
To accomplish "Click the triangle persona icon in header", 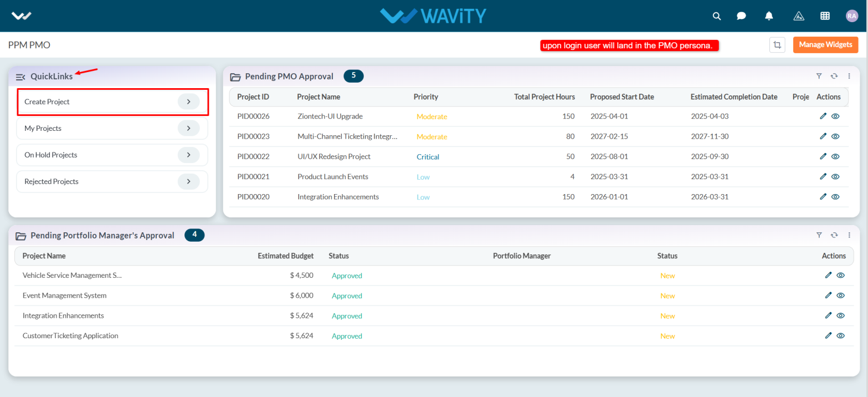I will [798, 16].
